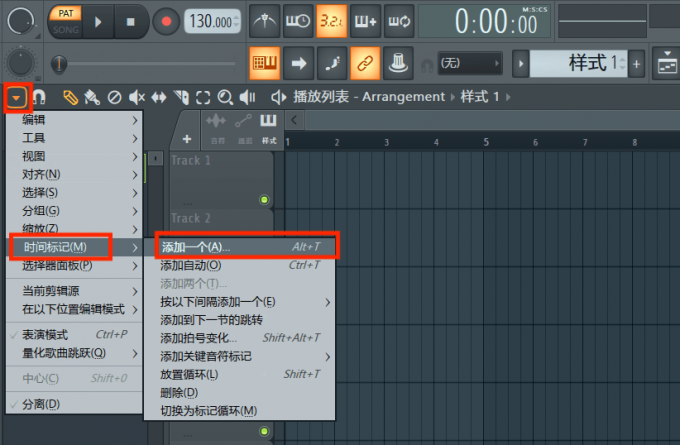Toggle the step editing icon
The height and width of the screenshot is (445, 680).
coord(331,63)
